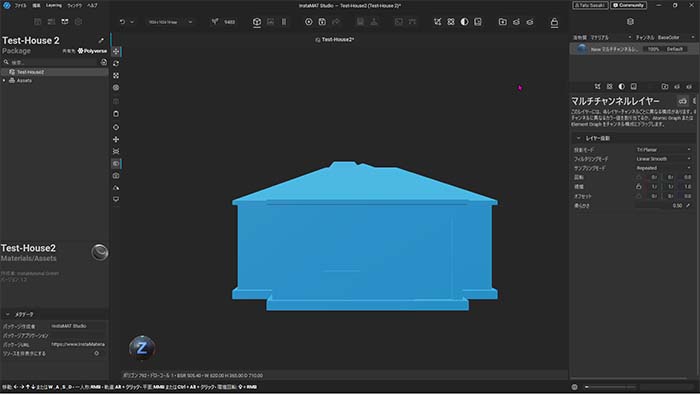Click the InstaMAT app logo icon
This screenshot has width=700, height=394.
[x=6, y=5]
